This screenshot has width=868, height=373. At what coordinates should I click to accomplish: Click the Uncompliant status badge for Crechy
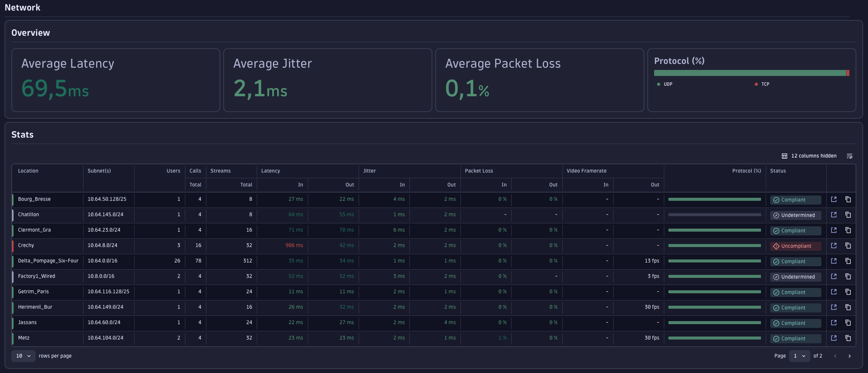795,246
